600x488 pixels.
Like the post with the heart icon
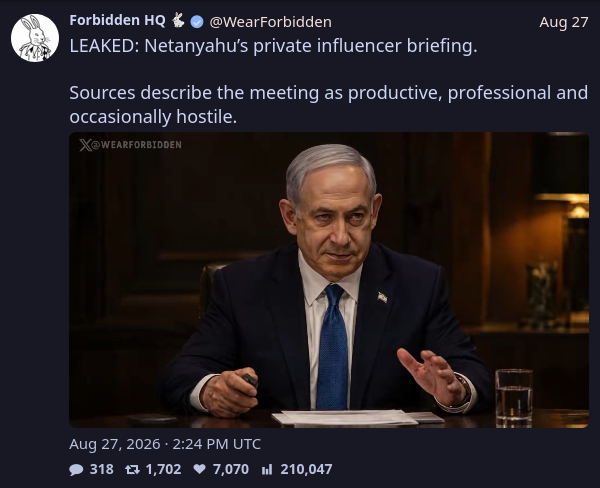tap(199, 469)
